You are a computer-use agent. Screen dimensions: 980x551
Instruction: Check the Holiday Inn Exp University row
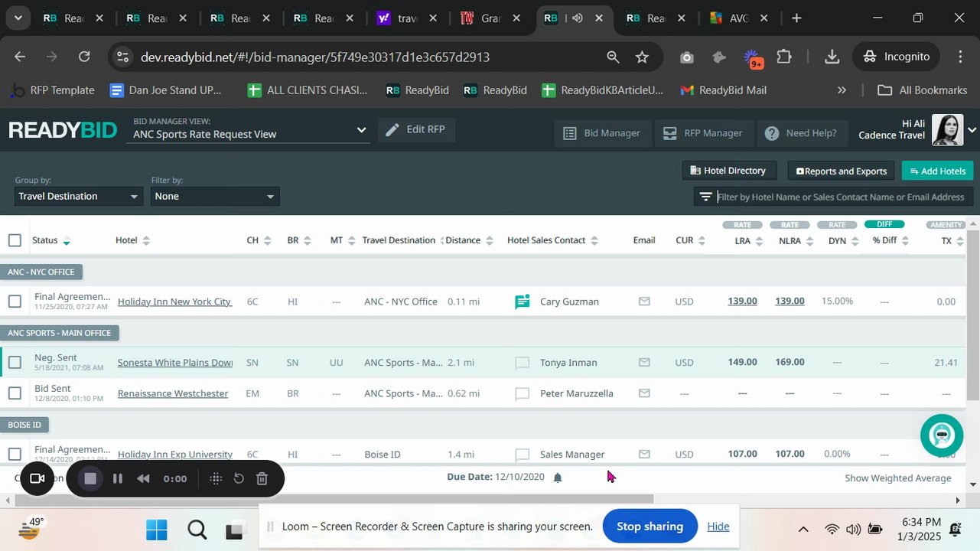point(15,454)
